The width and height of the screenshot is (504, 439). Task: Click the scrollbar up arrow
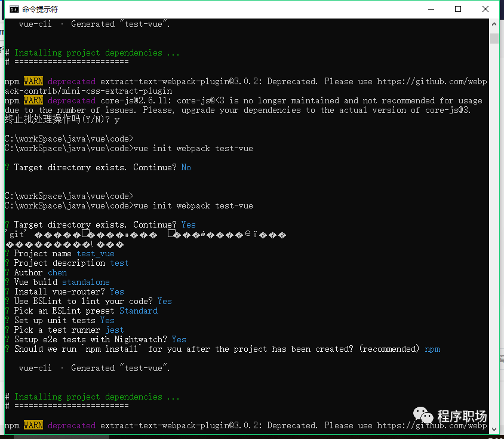[494, 24]
